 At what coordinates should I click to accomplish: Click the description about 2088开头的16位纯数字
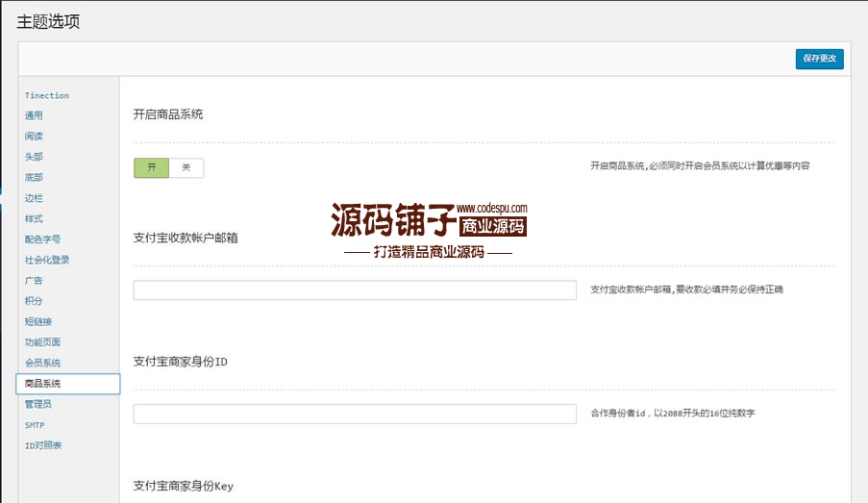673,414
